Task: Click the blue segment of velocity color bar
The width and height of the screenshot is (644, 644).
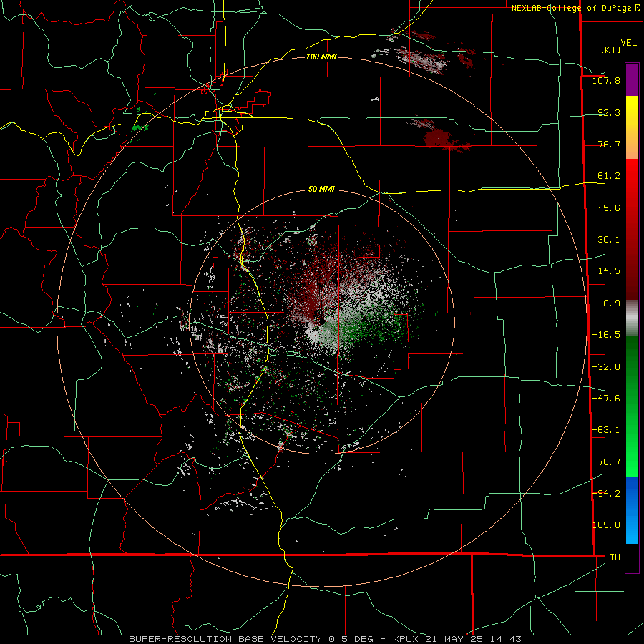Action: (x=632, y=510)
